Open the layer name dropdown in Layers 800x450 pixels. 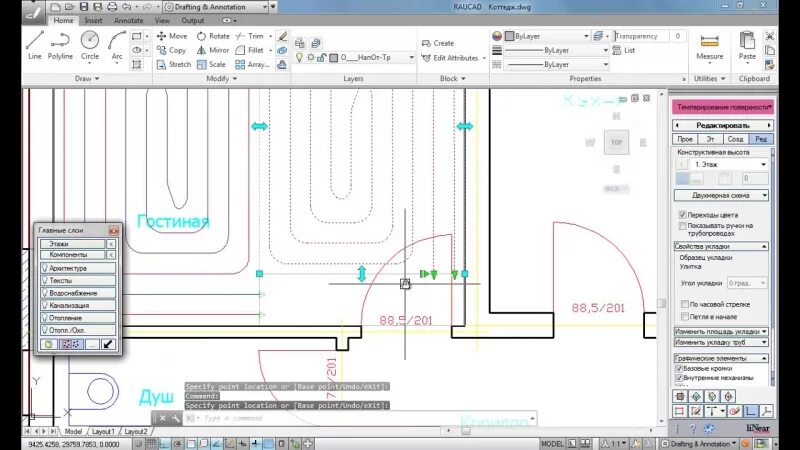(x=377, y=58)
